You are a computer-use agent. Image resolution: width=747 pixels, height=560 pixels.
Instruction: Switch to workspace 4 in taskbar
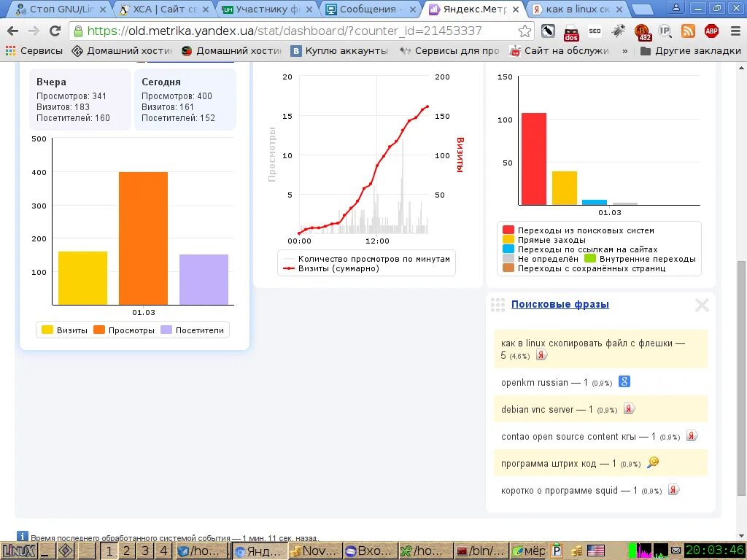(x=164, y=551)
